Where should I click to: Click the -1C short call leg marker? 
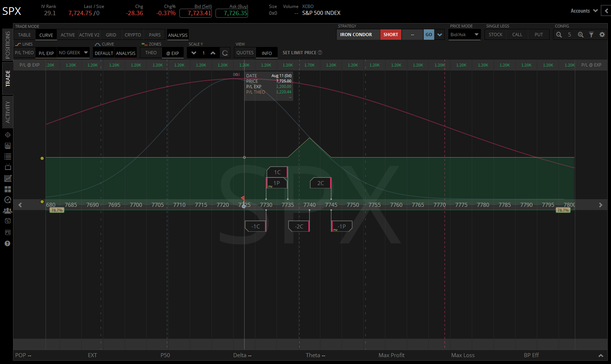click(256, 226)
